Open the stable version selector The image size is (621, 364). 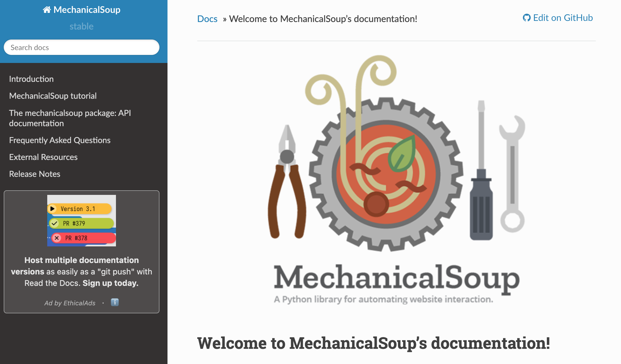(81, 26)
